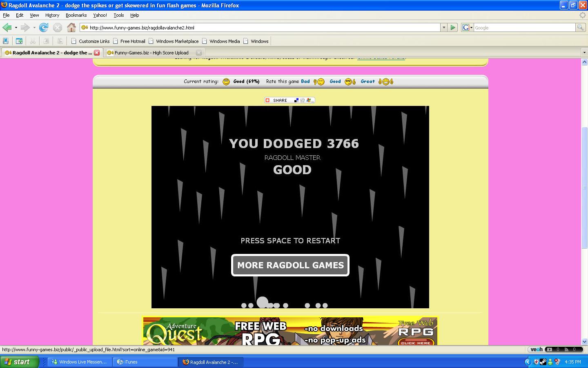Open the Windows Start button
Viewport: 588px width, 368px height.
(20, 362)
